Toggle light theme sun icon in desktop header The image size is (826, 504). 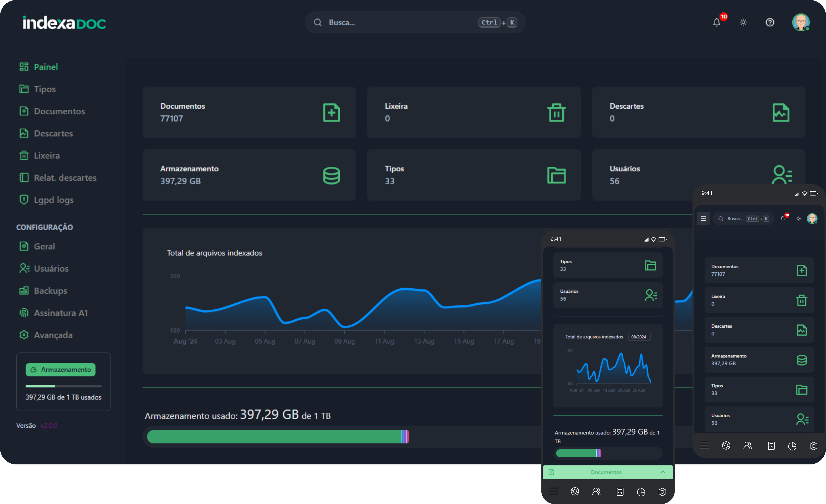click(743, 22)
